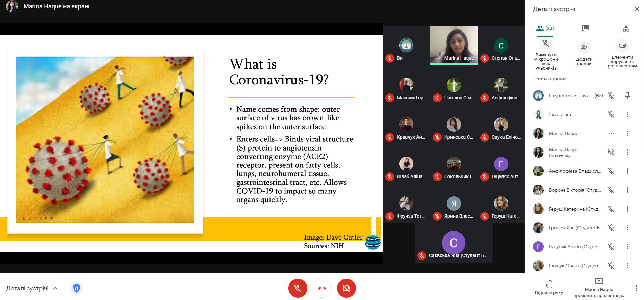The image size is (644, 300).
Task: Click the Ви own avatar tile
Action: tap(406, 45)
